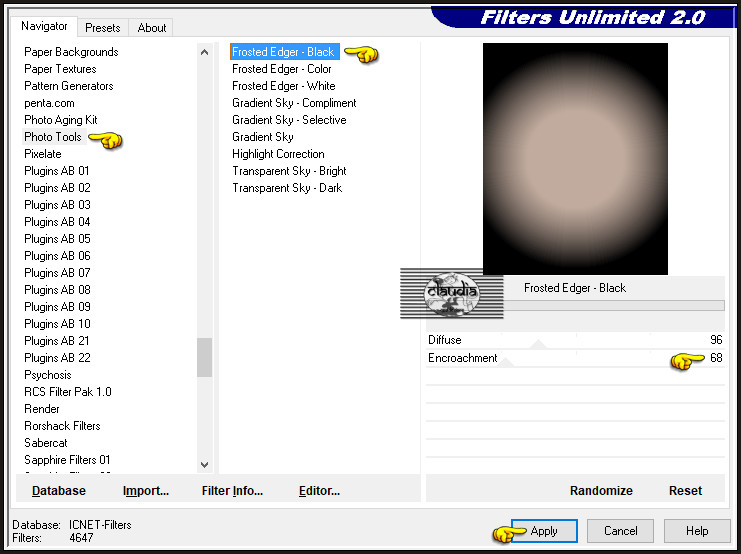Click scroll down arrow in category list
The width and height of the screenshot is (741, 554).
[x=204, y=465]
